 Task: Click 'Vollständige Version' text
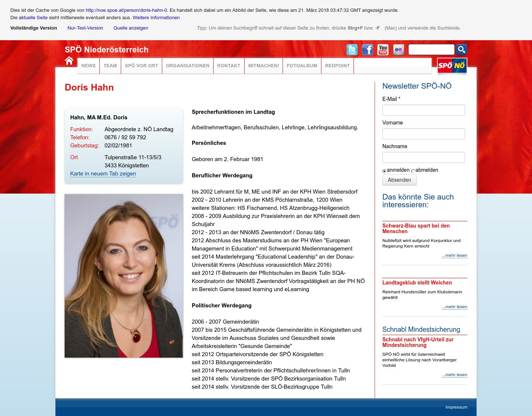click(x=34, y=28)
